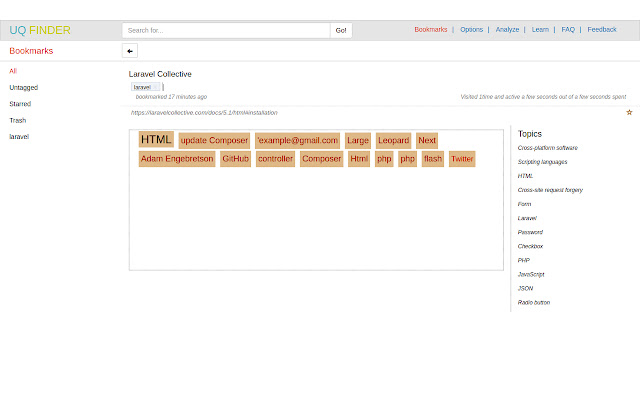Select the Password topic

coord(530,232)
